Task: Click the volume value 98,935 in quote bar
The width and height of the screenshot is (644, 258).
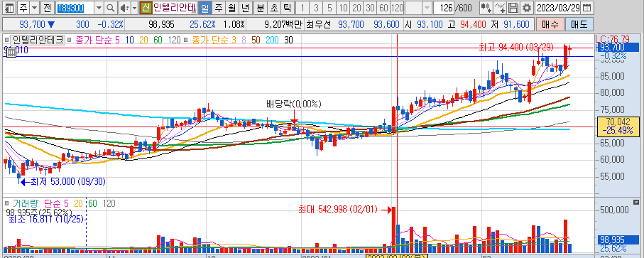Action: (x=161, y=25)
